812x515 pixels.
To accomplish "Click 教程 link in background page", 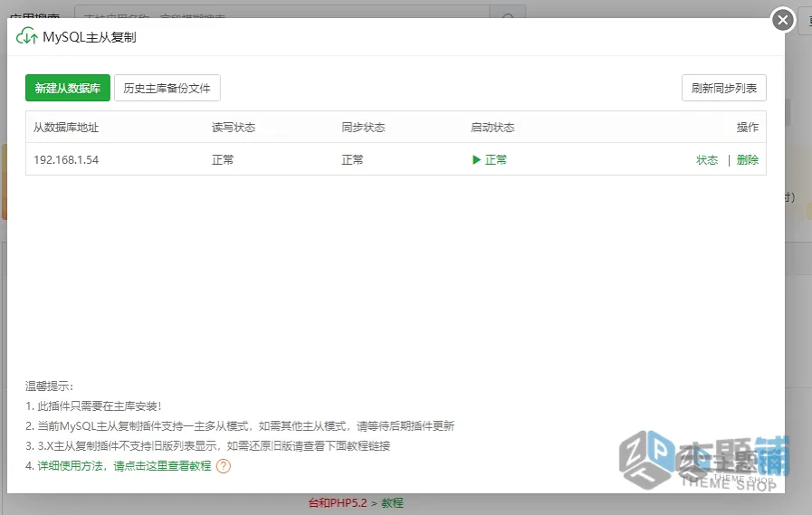I will [392, 503].
